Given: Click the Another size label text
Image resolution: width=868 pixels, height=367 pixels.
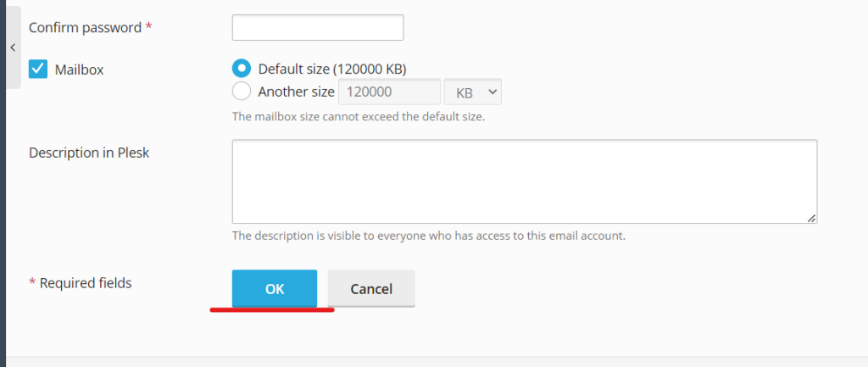Looking at the screenshot, I should 296,92.
